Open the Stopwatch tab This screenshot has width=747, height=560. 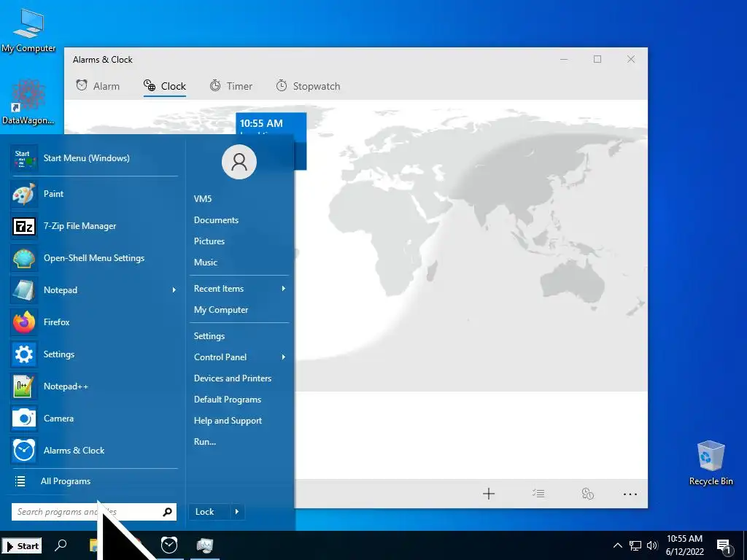309,86
